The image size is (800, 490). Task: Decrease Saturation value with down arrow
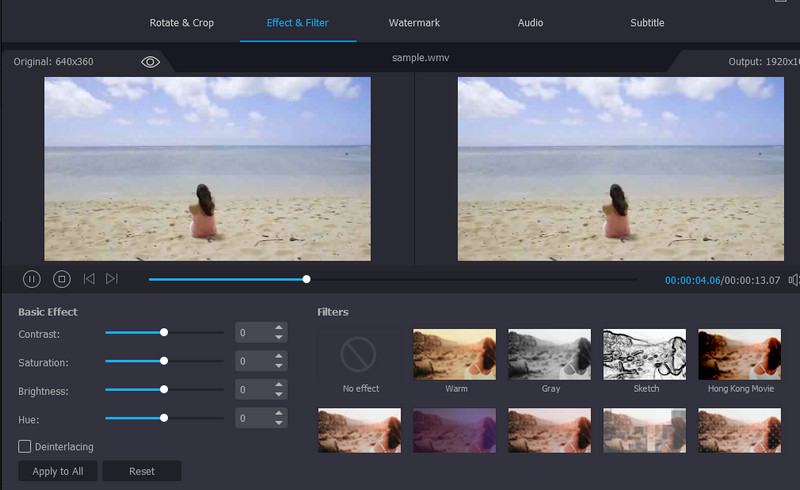point(279,366)
